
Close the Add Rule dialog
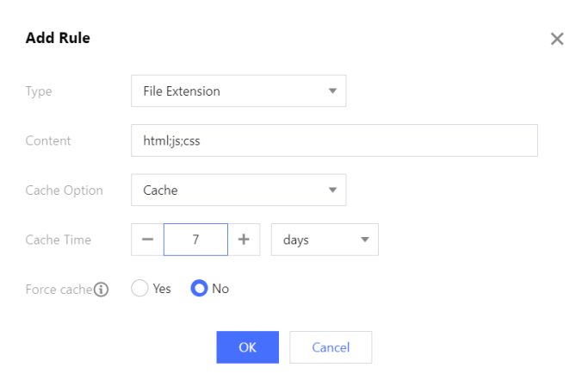(557, 39)
